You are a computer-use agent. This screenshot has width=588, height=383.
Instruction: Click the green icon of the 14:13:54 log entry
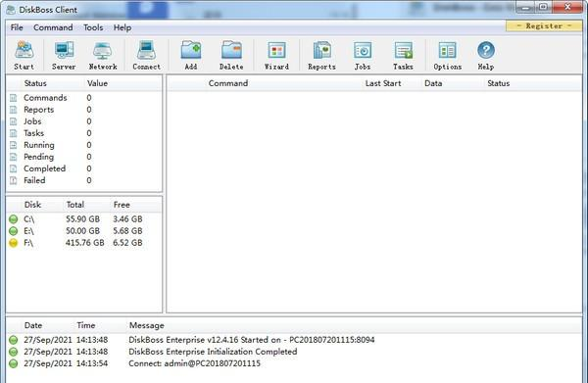[x=14, y=363]
